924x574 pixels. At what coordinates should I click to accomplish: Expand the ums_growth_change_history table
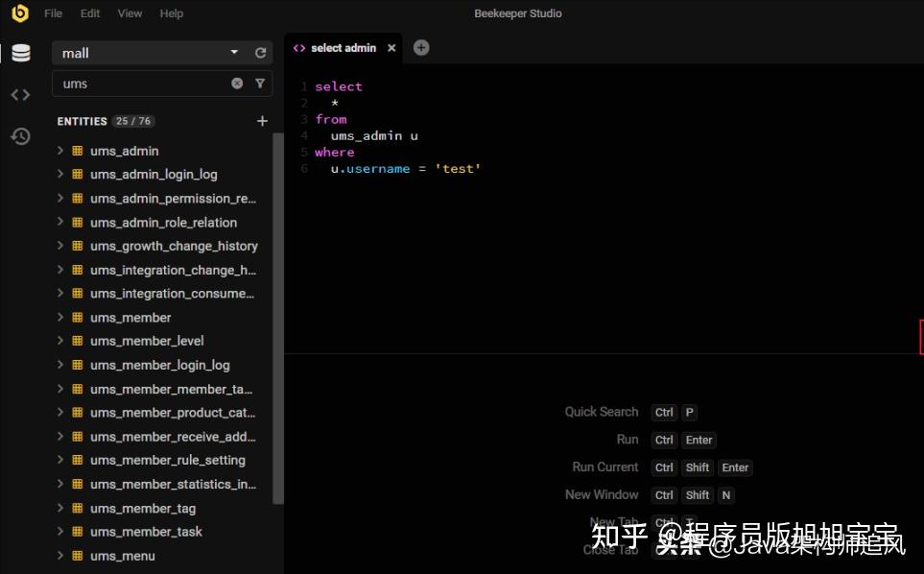click(60, 245)
